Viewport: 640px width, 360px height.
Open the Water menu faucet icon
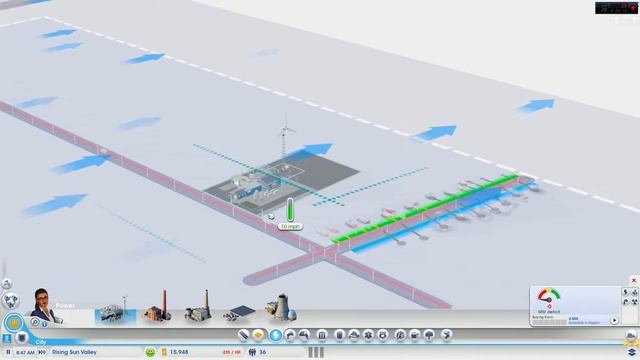[290, 336]
